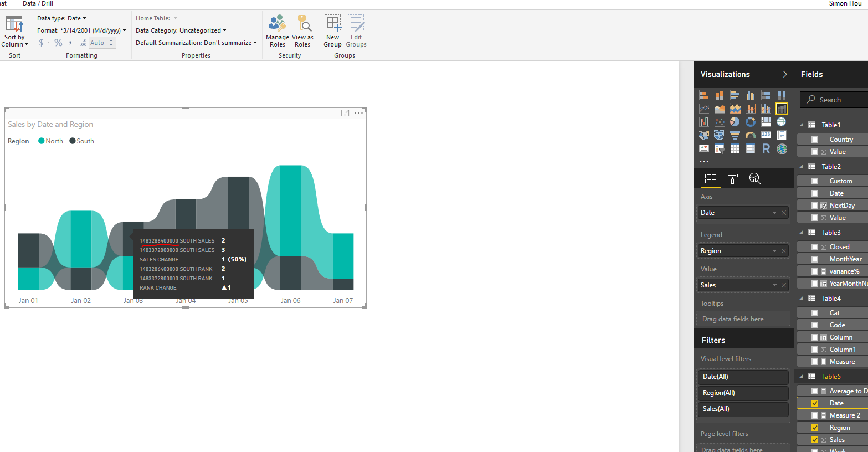Select the pie chart visualization

tap(735, 122)
